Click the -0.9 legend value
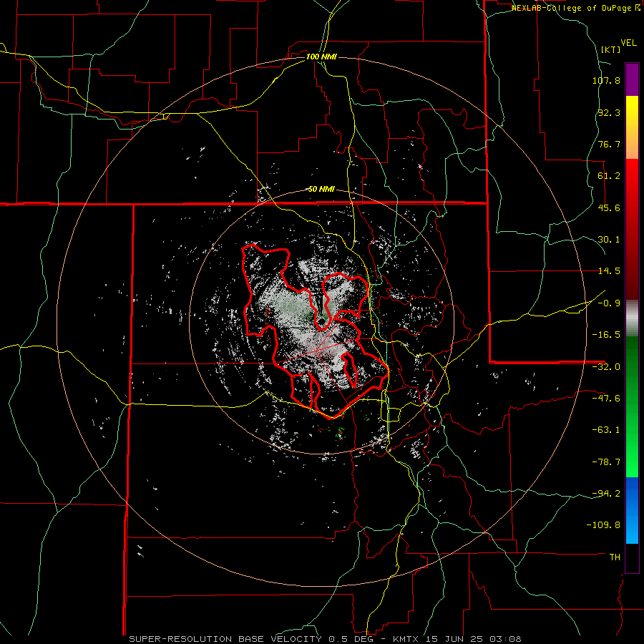The height and width of the screenshot is (644, 644). click(609, 303)
